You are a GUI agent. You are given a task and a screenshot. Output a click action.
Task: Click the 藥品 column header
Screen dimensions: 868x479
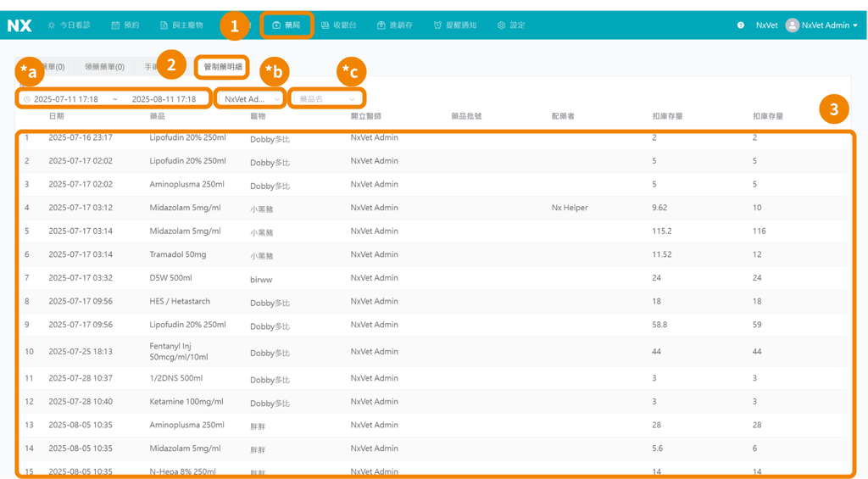click(157, 116)
